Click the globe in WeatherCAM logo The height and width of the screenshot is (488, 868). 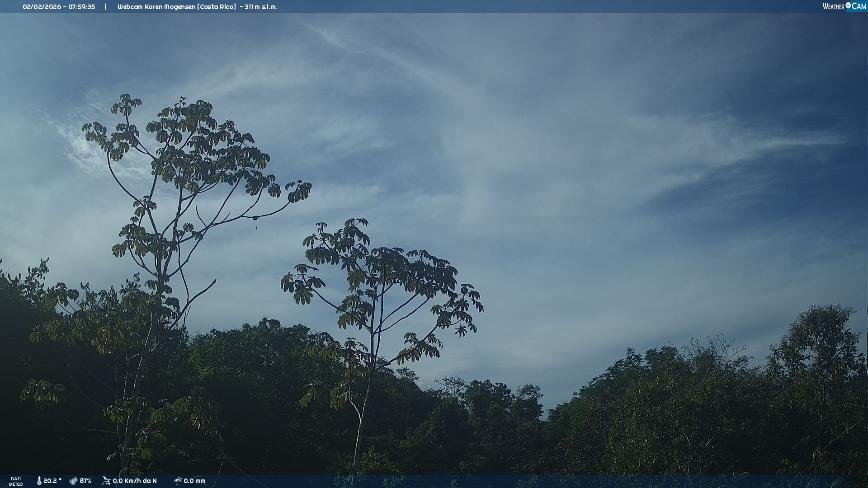coord(848,5)
